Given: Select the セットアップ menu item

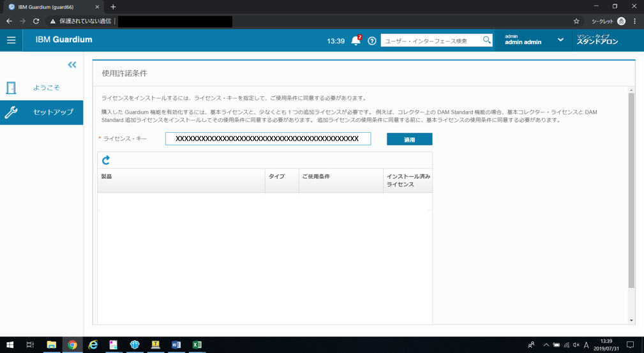Looking at the screenshot, I should click(x=41, y=112).
